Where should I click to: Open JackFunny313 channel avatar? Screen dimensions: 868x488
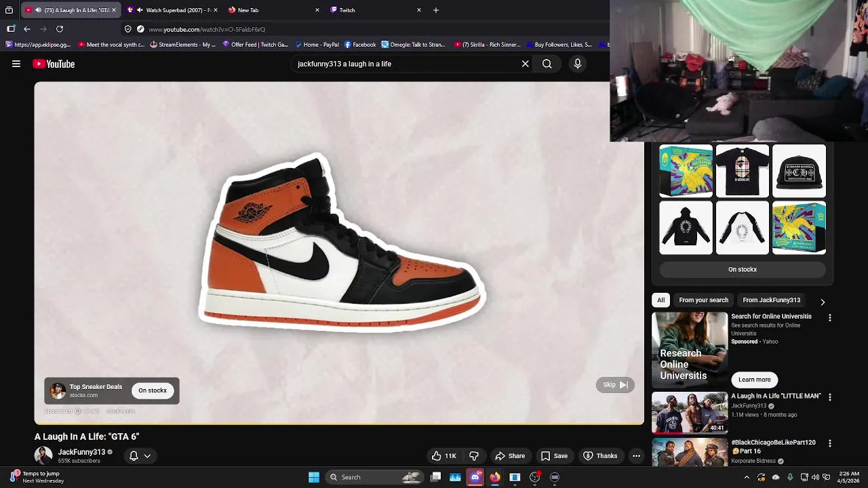pyautogui.click(x=43, y=455)
